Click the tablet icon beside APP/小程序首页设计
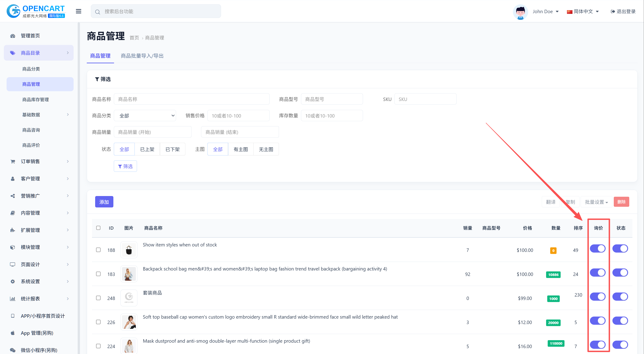The image size is (644, 354). click(x=12, y=316)
